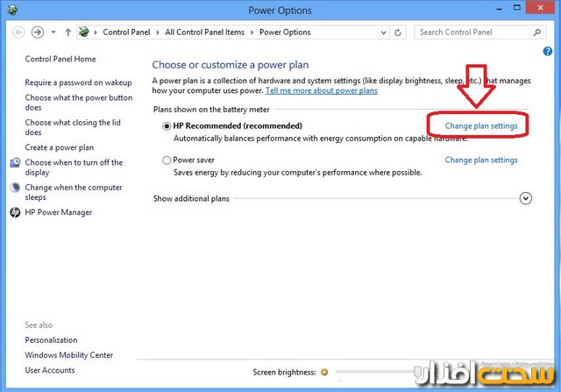Open HP Power Manager link
561x392 pixels.
pos(59,212)
